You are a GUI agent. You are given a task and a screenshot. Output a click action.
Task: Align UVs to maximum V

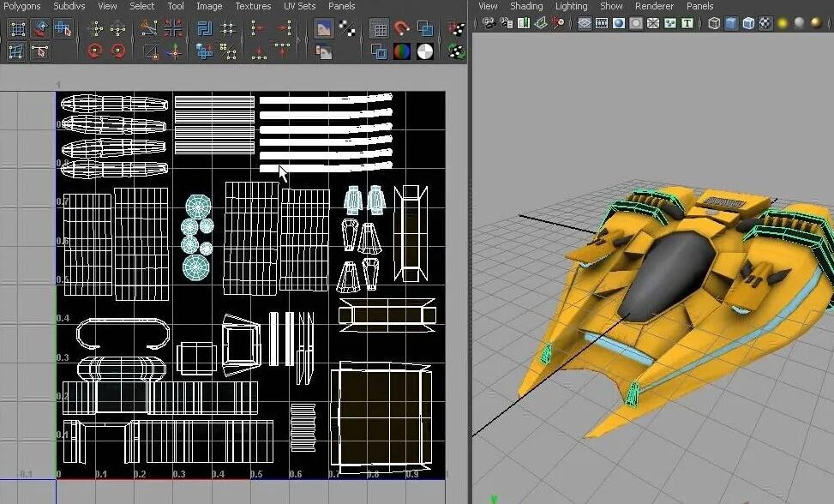click(283, 50)
